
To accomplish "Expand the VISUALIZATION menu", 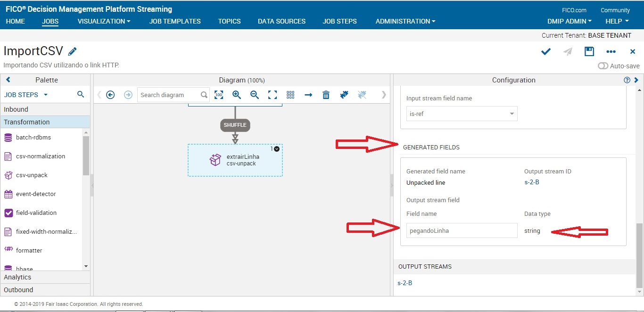I will 103,21.
